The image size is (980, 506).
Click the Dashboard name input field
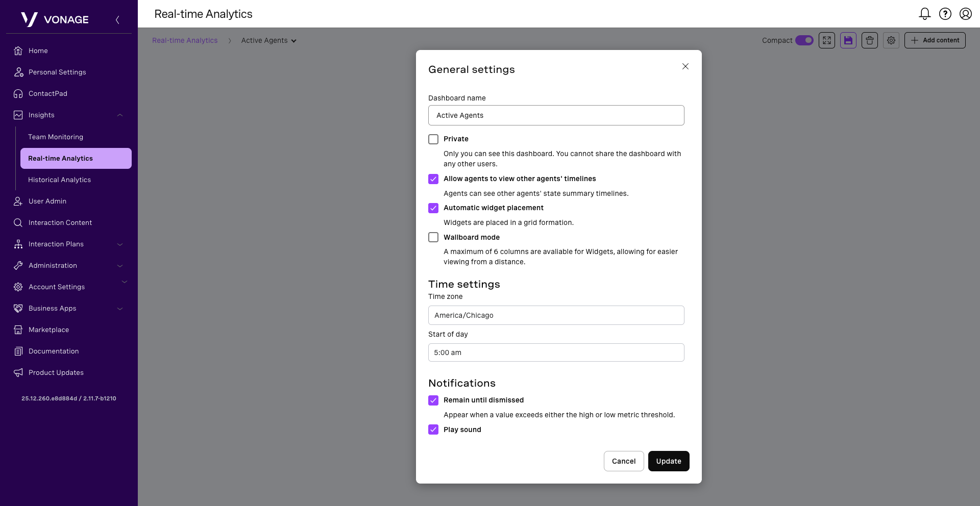(x=556, y=115)
